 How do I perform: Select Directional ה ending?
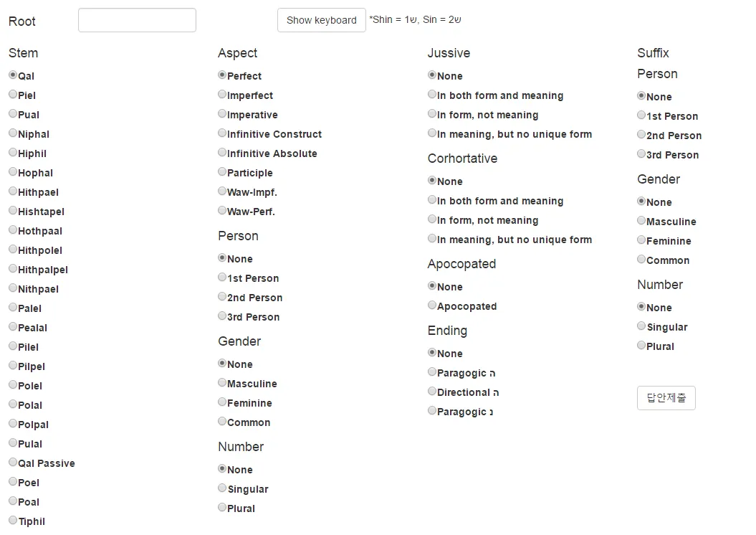click(x=432, y=392)
